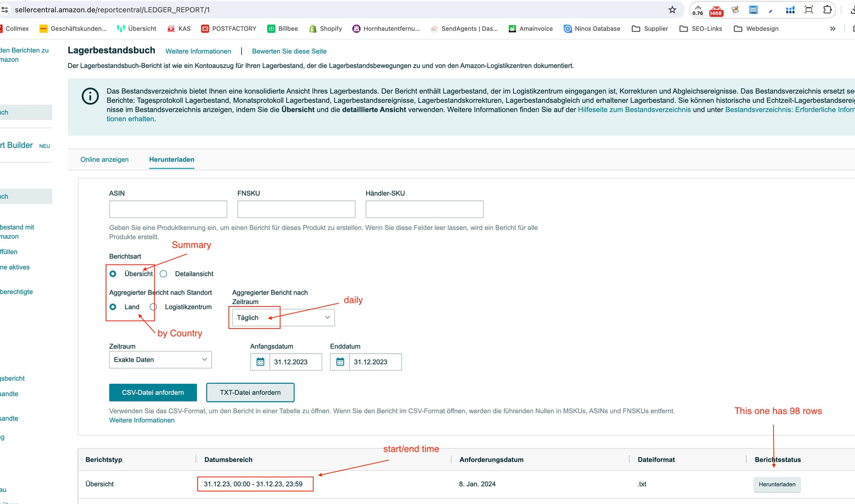Switch to the Online anzeigen tab
The width and height of the screenshot is (855, 504).
(105, 159)
